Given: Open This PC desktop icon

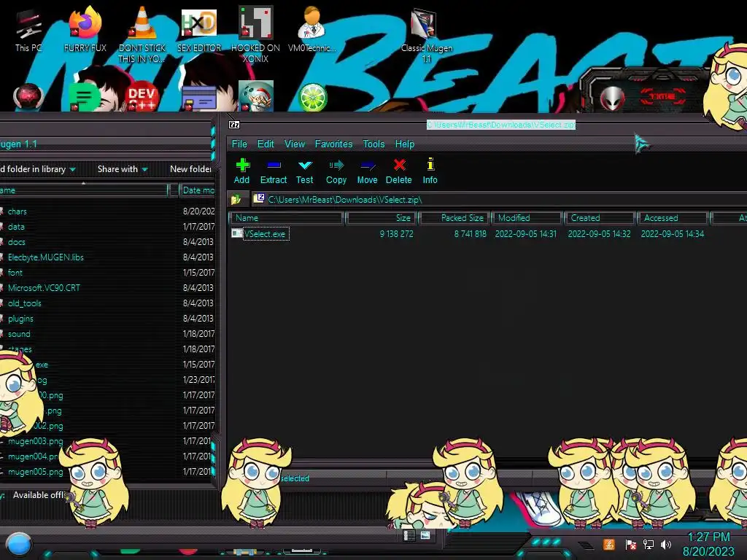Looking at the screenshot, I should tap(28, 31).
